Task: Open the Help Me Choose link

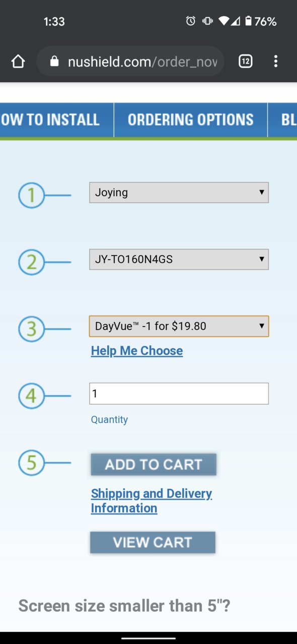Action: point(137,351)
